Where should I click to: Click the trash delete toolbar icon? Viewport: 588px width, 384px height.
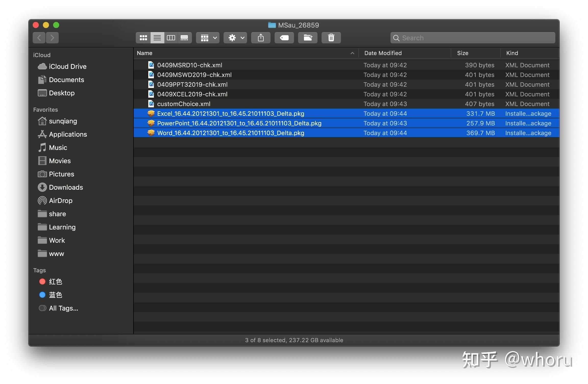click(x=331, y=38)
